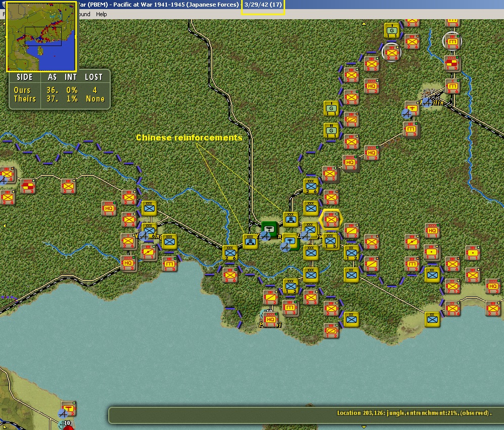Viewport: 504px width, 430px height.
Task: Click the Location 203,126 status text
Action: click(414, 413)
